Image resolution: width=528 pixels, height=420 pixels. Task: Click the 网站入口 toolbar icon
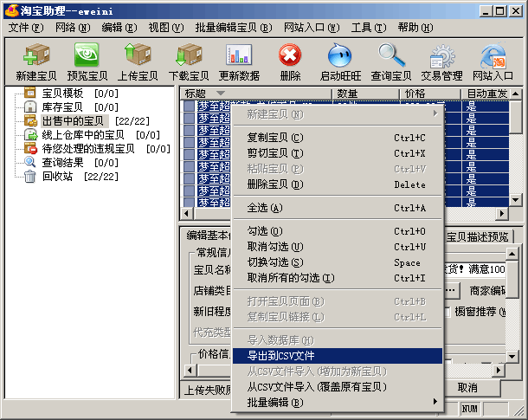click(x=493, y=56)
